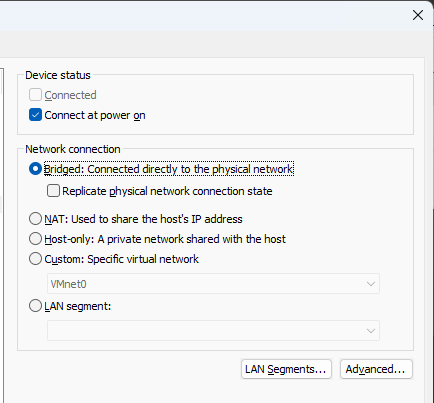Select the Host-only radio button

(x=35, y=239)
